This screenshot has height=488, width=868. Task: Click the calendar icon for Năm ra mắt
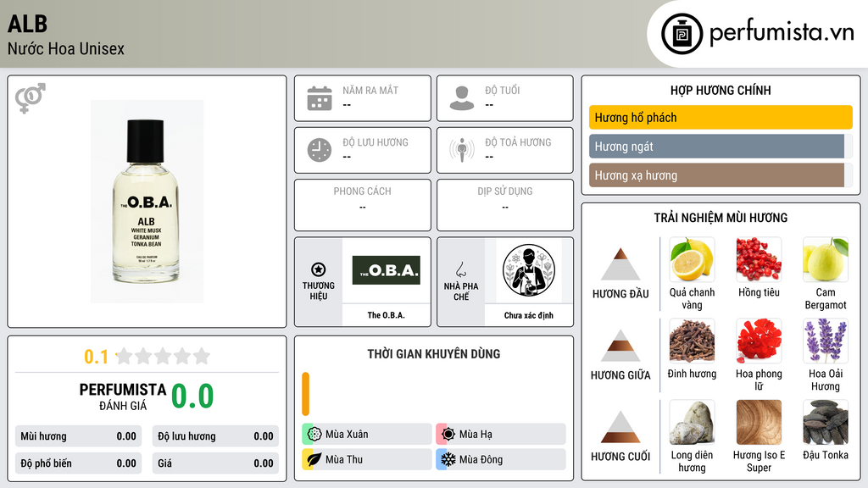point(320,98)
